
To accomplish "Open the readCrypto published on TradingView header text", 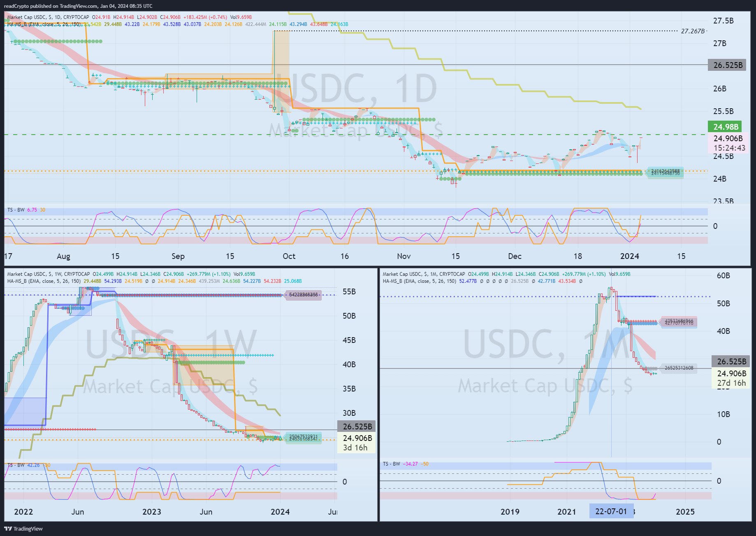I will pyautogui.click(x=78, y=6).
